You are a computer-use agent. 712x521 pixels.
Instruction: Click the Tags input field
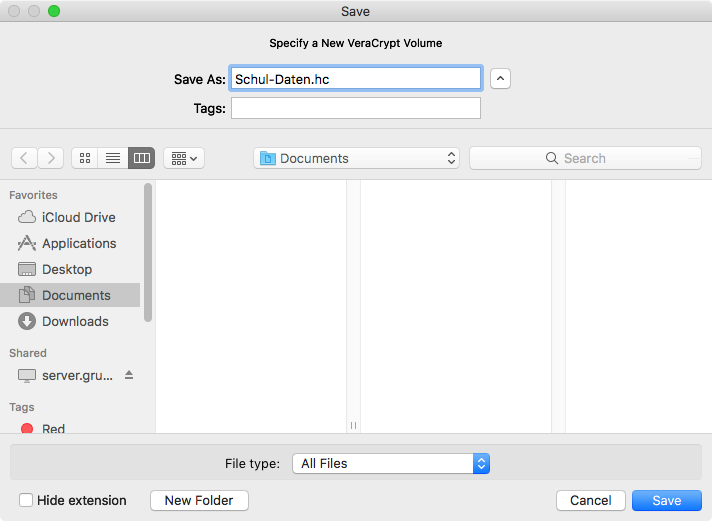coord(356,108)
